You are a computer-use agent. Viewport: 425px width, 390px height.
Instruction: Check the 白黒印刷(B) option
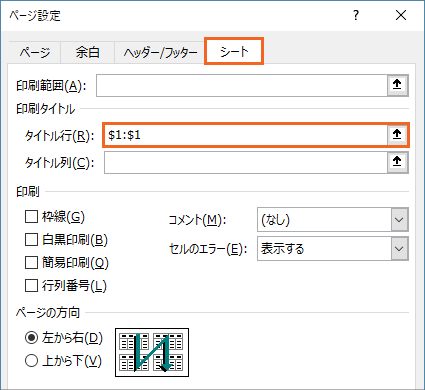point(31,240)
